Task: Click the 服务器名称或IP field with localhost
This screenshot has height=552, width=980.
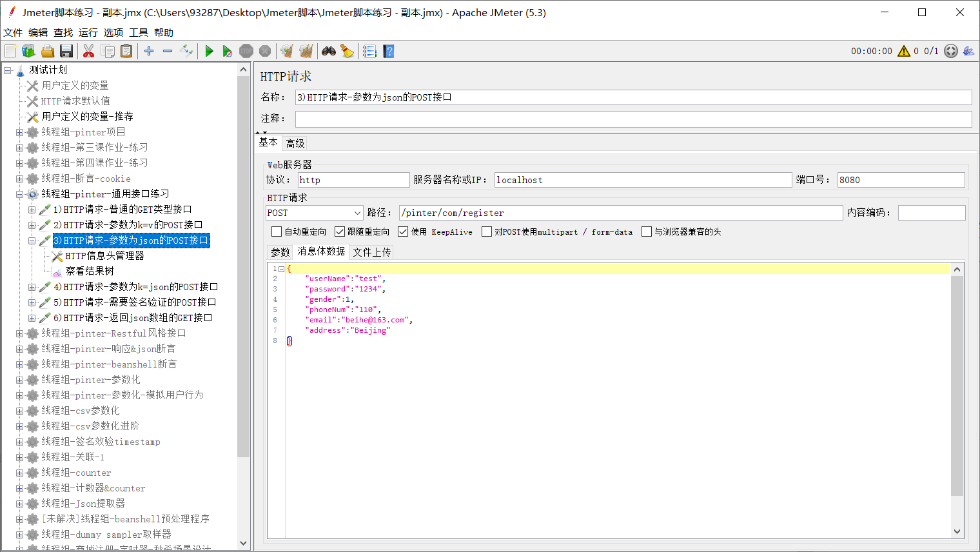Action: [643, 180]
